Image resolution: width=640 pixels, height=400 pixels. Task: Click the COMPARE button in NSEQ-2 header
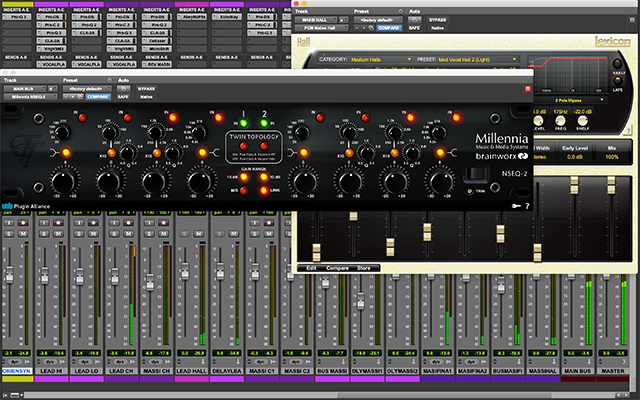tap(99, 97)
